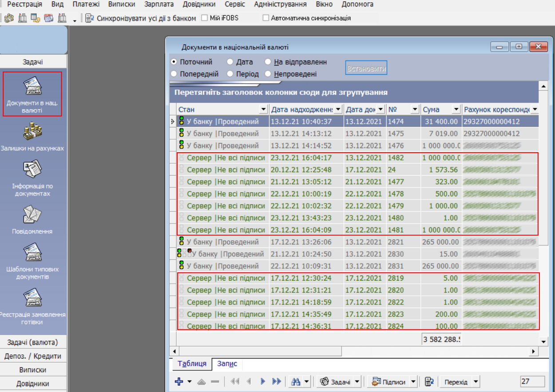Screen dimensions: 555x392
Task: Switch to the 'Таблиця' tab
Action: coord(192,364)
